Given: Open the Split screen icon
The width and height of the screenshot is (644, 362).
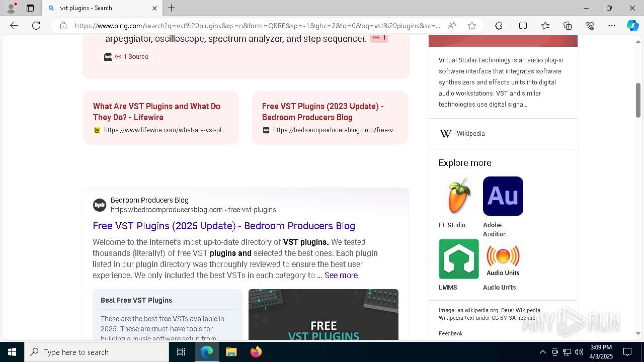Looking at the screenshot, I should [x=523, y=26].
